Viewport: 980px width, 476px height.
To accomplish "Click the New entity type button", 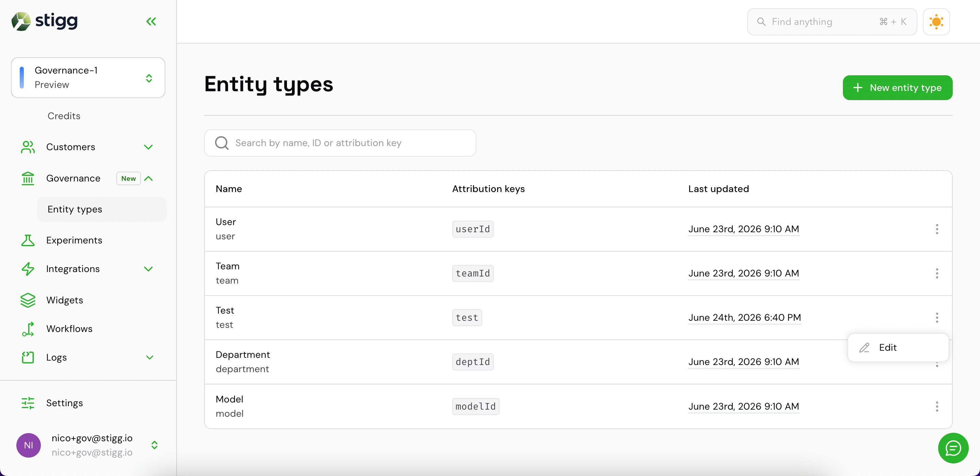I will click(897, 88).
